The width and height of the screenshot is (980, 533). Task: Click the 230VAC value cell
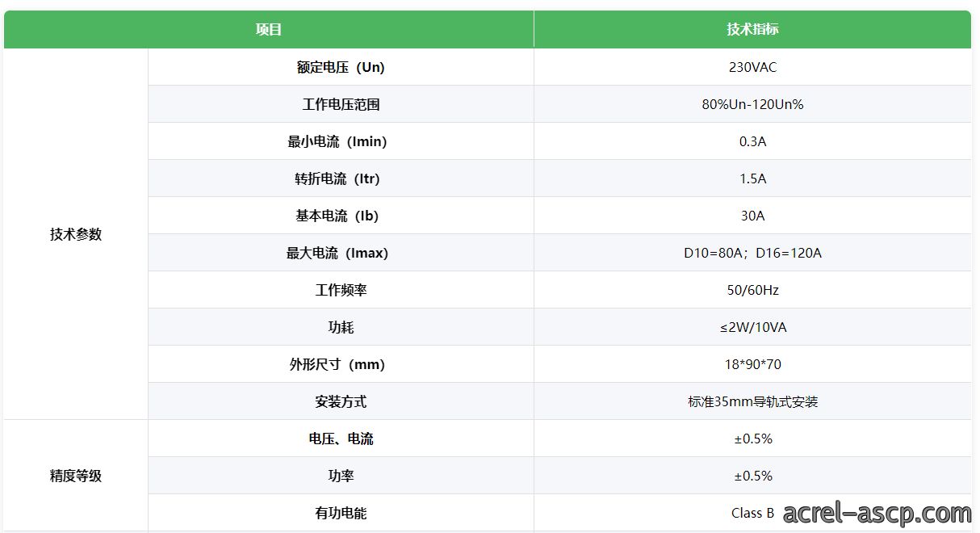click(752, 67)
